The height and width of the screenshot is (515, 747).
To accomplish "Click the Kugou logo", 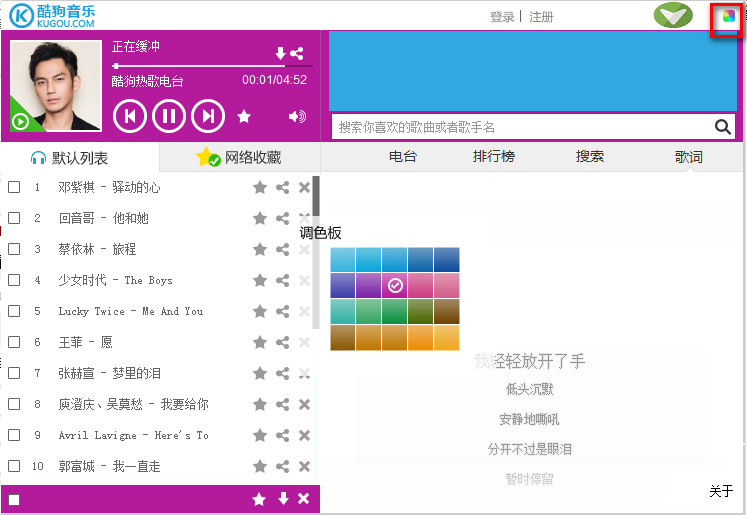I will [x=52, y=15].
